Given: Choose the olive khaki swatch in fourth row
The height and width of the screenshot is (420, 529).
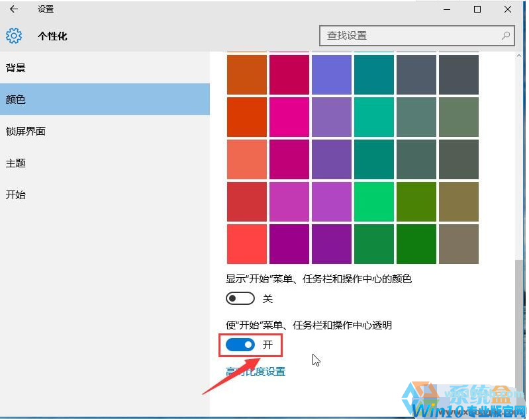Looking at the screenshot, I should [x=458, y=201].
